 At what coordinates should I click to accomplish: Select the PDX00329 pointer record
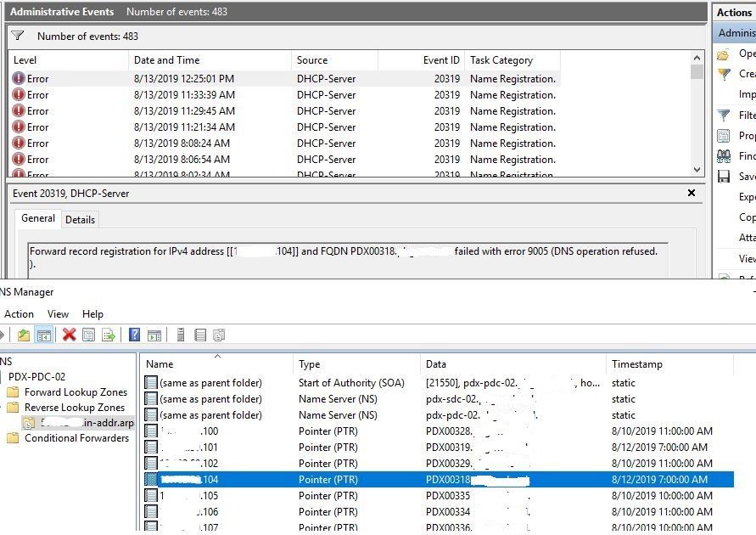[x=438, y=463]
